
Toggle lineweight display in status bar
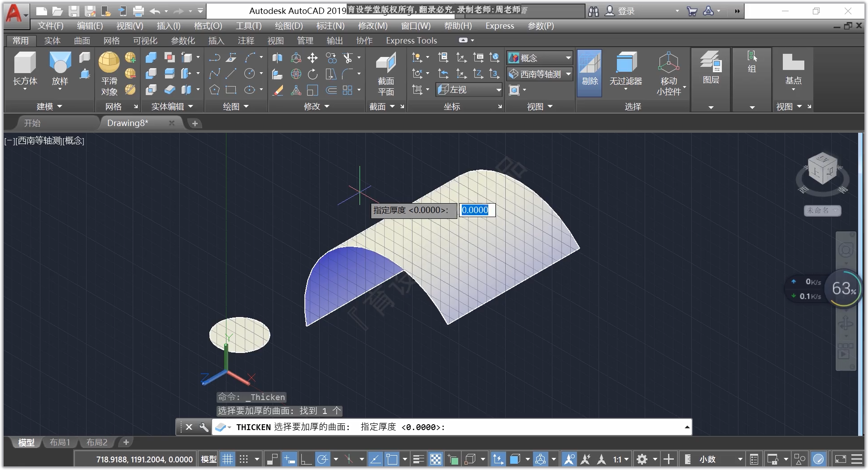tap(419, 459)
